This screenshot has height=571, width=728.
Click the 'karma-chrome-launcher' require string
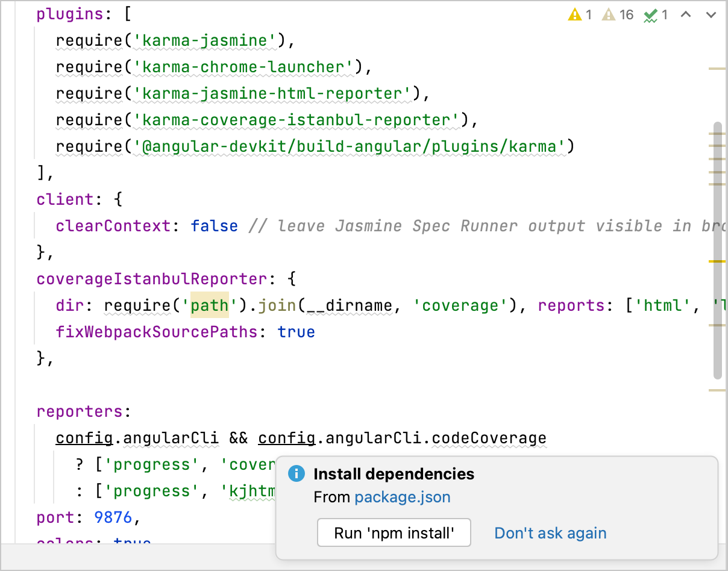click(x=242, y=67)
